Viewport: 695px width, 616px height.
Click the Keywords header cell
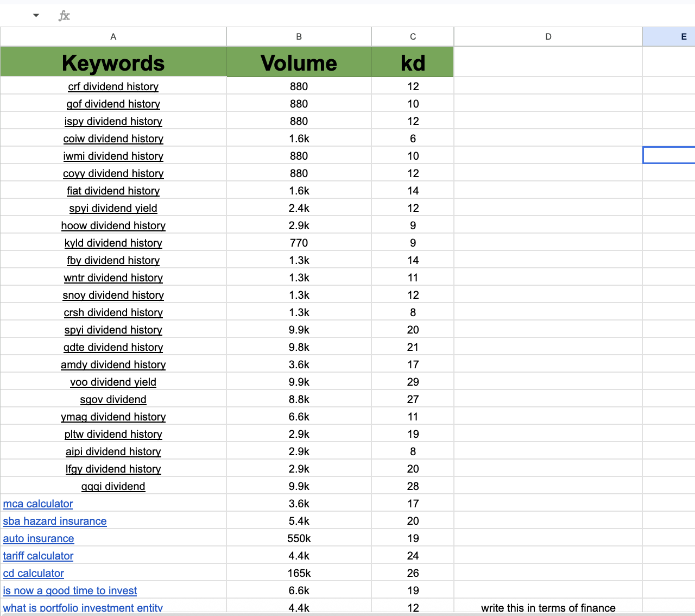coord(113,62)
